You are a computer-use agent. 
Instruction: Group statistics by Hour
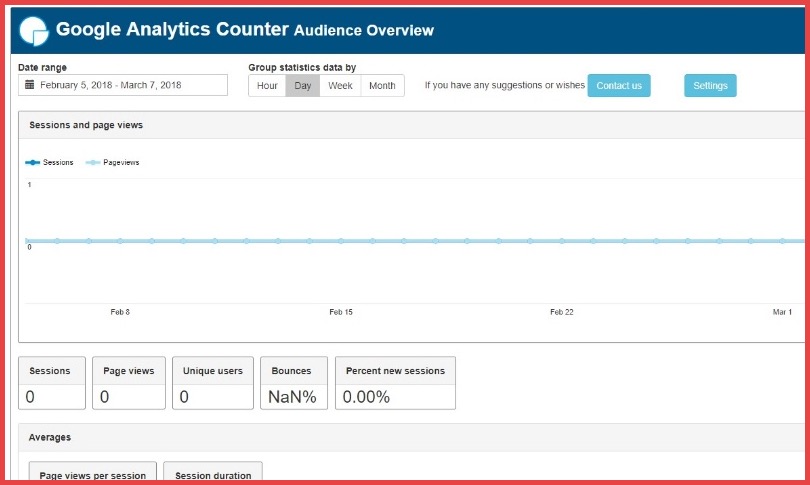click(267, 86)
